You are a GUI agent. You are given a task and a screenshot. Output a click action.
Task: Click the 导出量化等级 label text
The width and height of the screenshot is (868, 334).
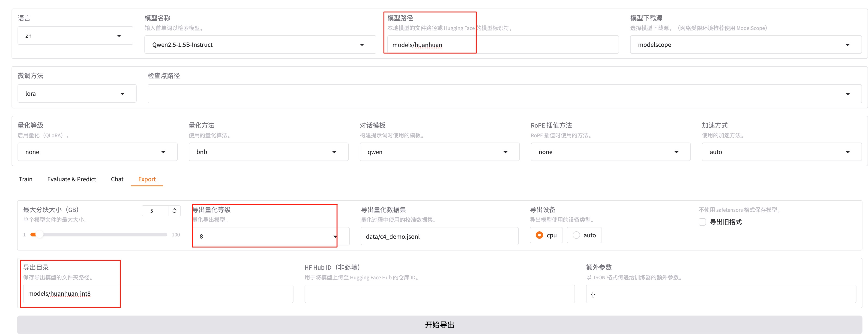click(212, 209)
